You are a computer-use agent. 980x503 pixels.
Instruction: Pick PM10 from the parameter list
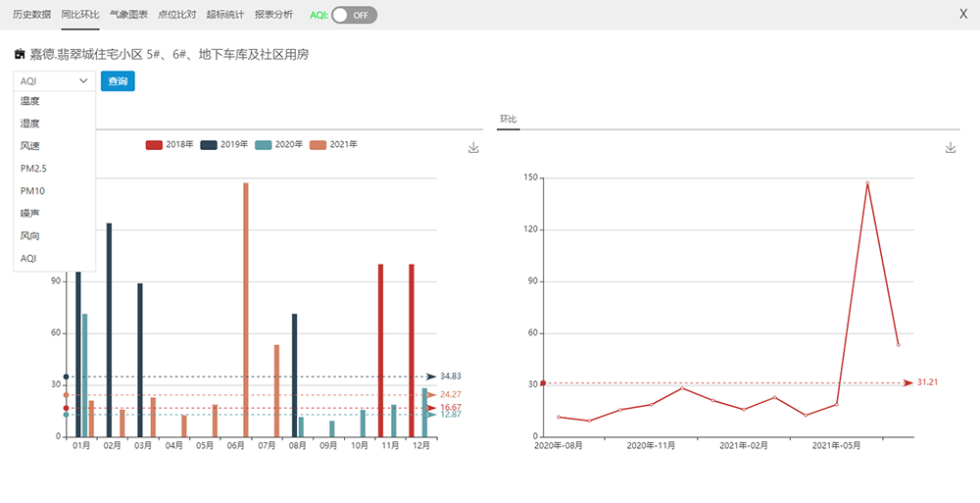pos(32,191)
